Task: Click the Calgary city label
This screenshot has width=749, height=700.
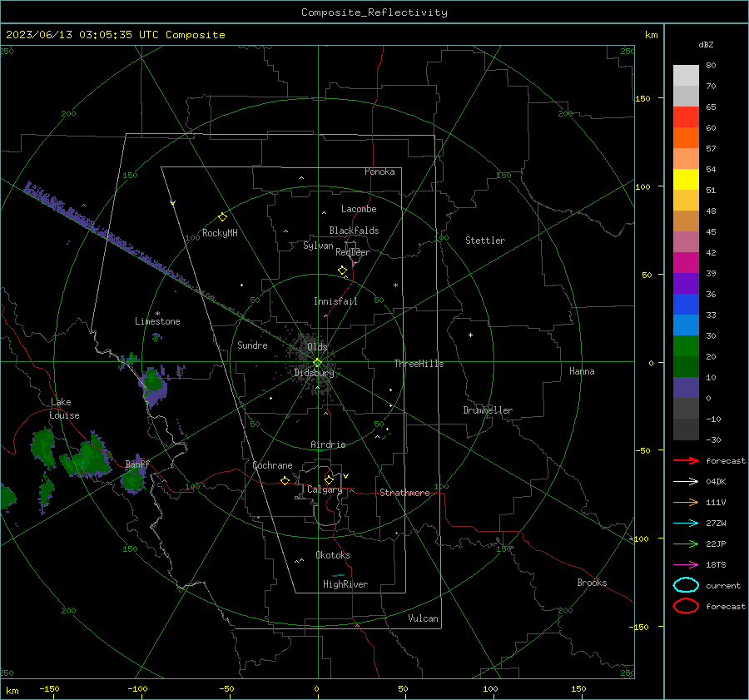Action: pos(325,489)
